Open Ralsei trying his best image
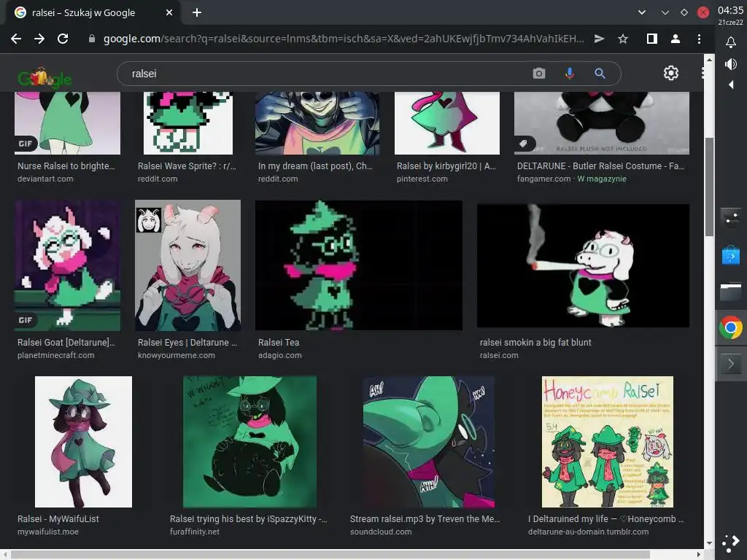The height and width of the screenshot is (560, 747). click(x=249, y=442)
